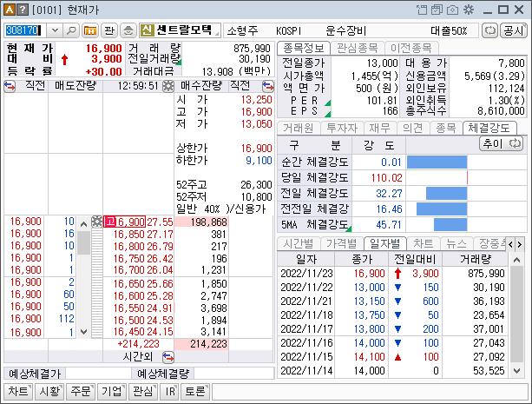Click the 공시 button
Screen dimensions: 532x404
[x=513, y=30]
